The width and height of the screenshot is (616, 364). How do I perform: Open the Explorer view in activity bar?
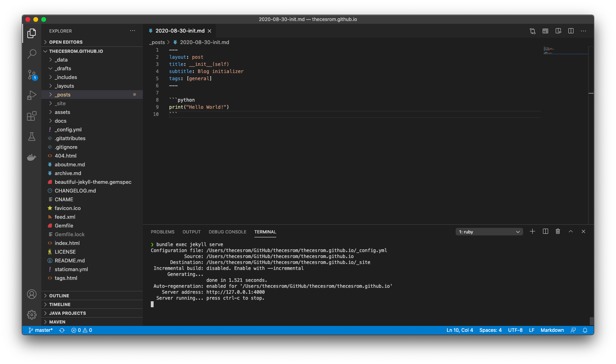point(32,33)
